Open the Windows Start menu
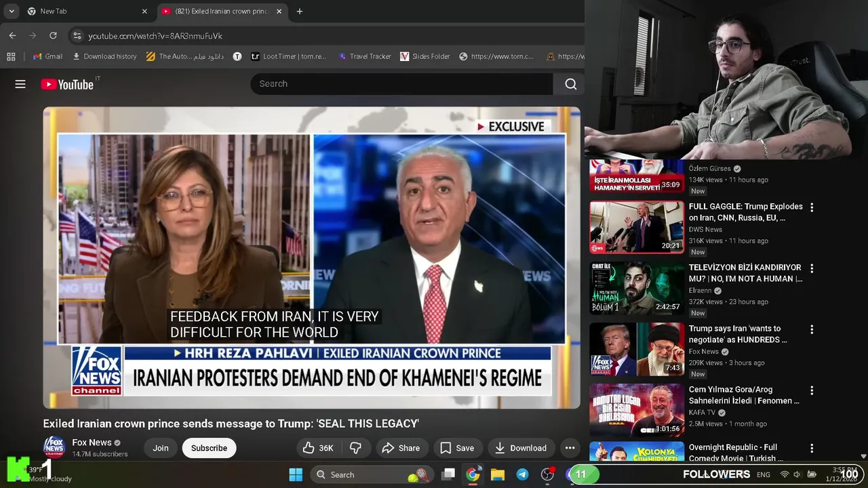The image size is (868, 488). pos(296,474)
